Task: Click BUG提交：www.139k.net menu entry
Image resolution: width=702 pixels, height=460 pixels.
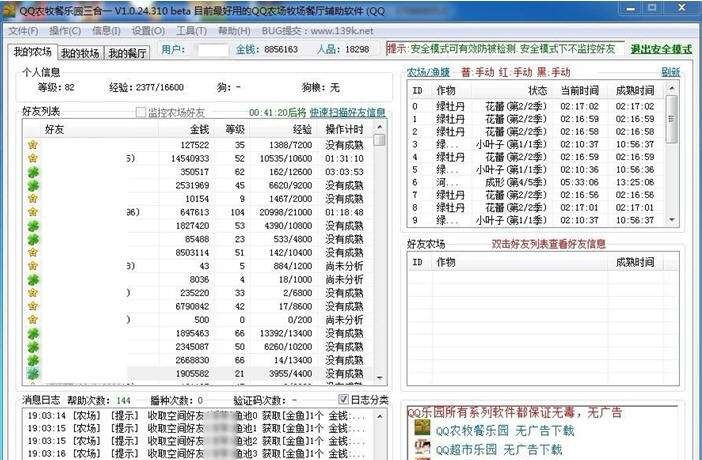Action: (x=317, y=31)
